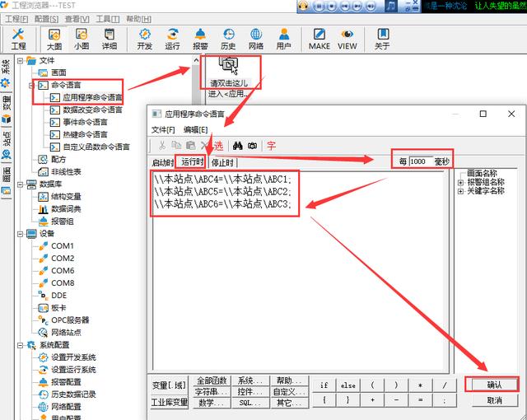Expand the 关键字名称 node
This screenshot has height=420, width=527.
(x=460, y=191)
